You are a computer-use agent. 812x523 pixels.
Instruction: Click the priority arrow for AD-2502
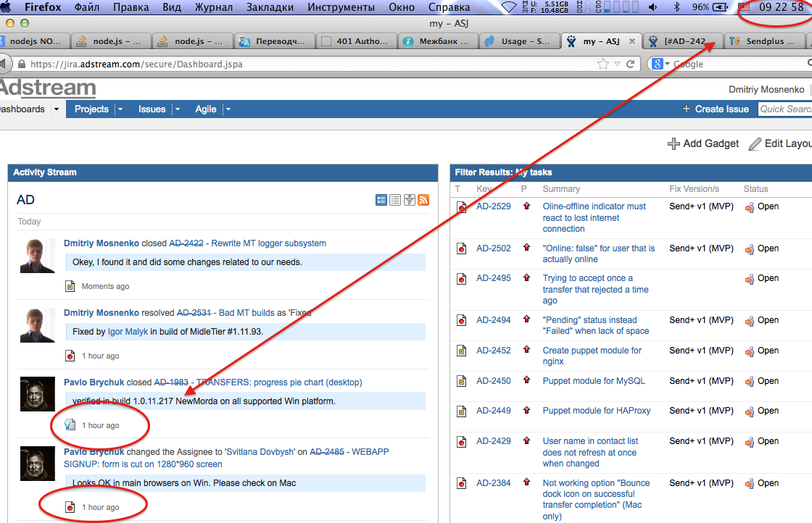[526, 248]
